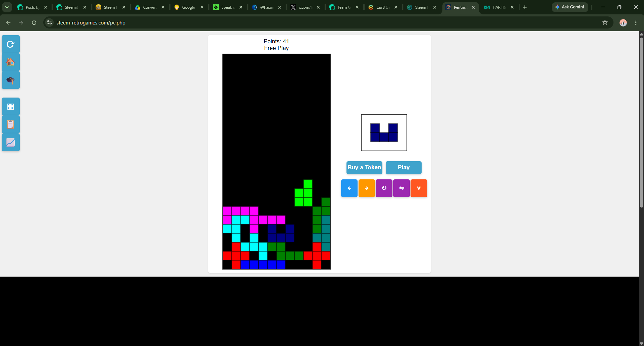
Task: Close the Pentris tab
Action: pyautogui.click(x=473, y=7)
